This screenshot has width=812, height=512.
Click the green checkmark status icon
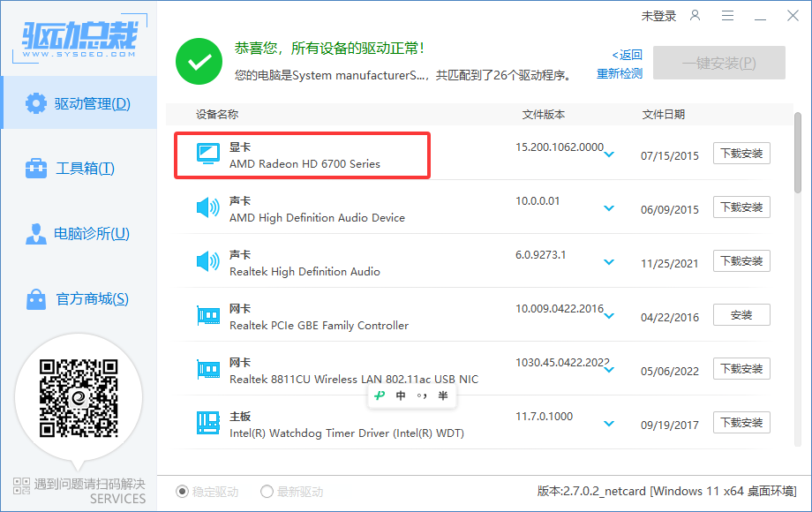(199, 62)
